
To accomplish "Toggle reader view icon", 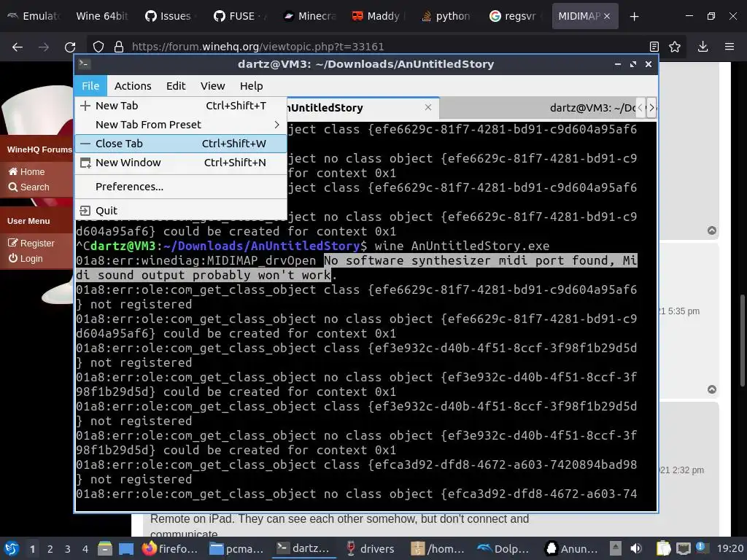I will 654,47.
